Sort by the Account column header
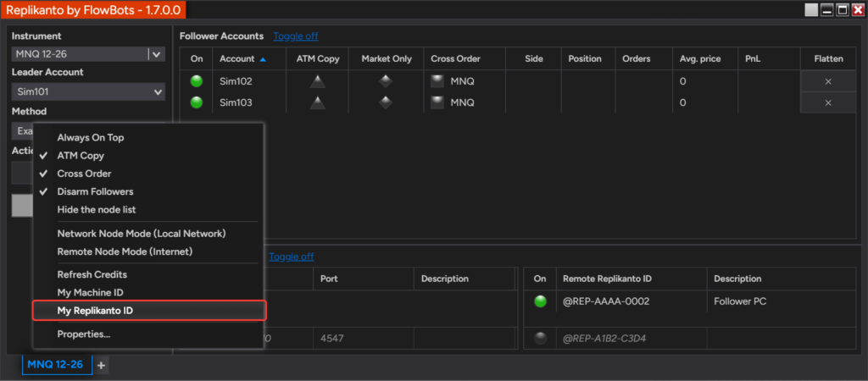Image resolution: width=868 pixels, height=381 pixels. click(x=248, y=58)
